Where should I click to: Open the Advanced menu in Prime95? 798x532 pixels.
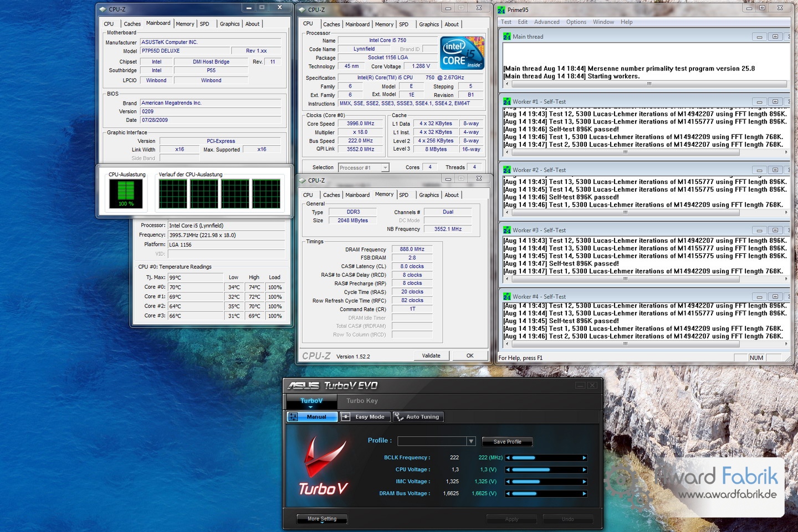pyautogui.click(x=546, y=22)
